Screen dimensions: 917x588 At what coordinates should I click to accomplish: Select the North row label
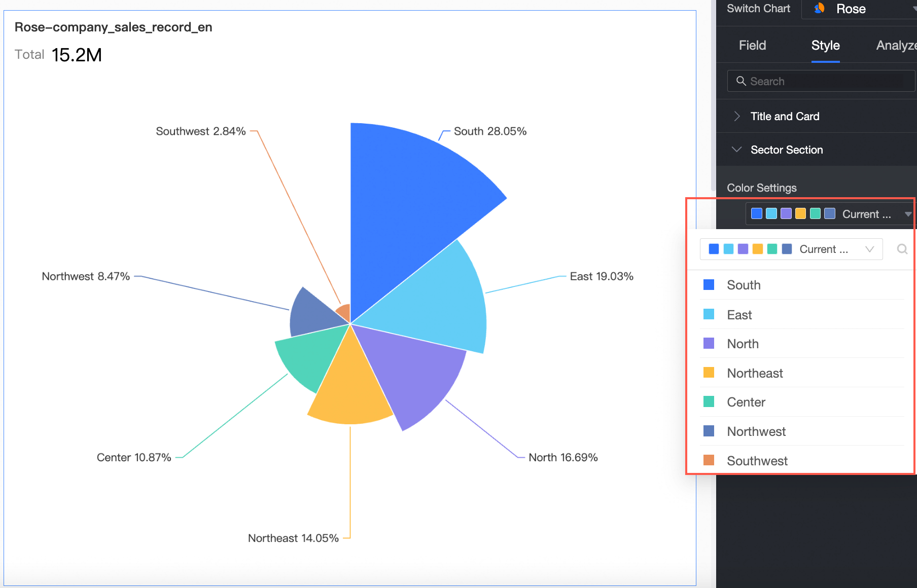tap(743, 344)
